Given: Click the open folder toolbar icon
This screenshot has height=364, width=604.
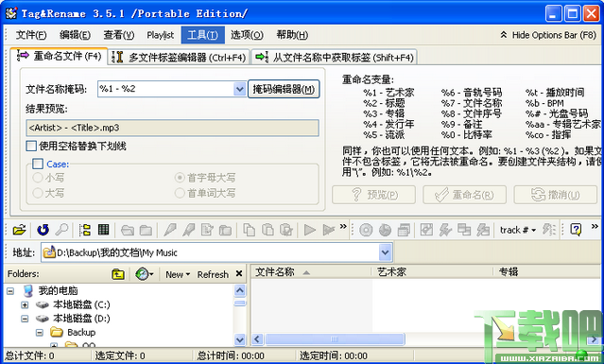Looking at the screenshot, I should pyautogui.click(x=19, y=230).
